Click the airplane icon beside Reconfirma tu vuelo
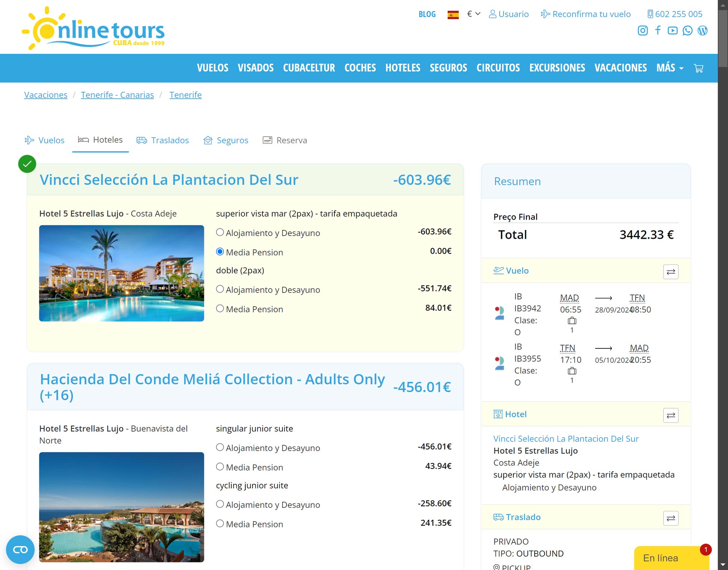Screen dimensions: 728x570 pyautogui.click(x=545, y=14)
